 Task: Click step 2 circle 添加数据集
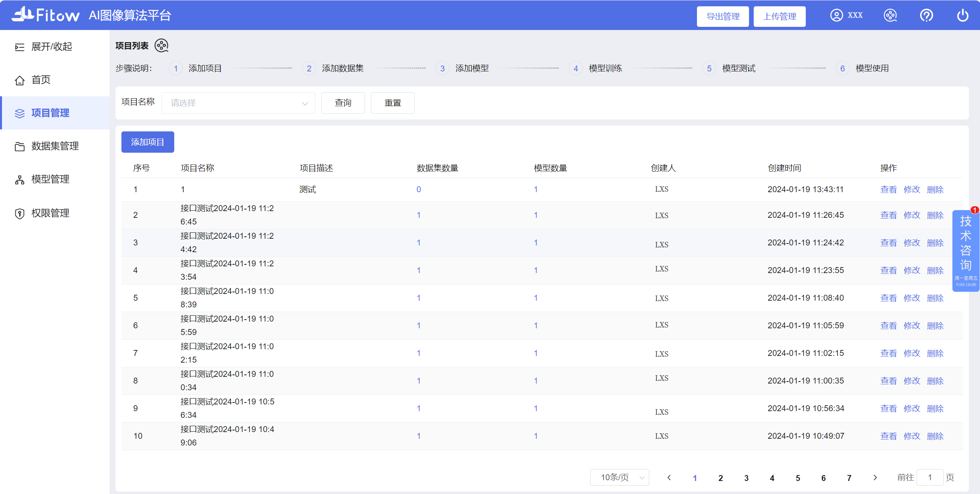point(309,68)
